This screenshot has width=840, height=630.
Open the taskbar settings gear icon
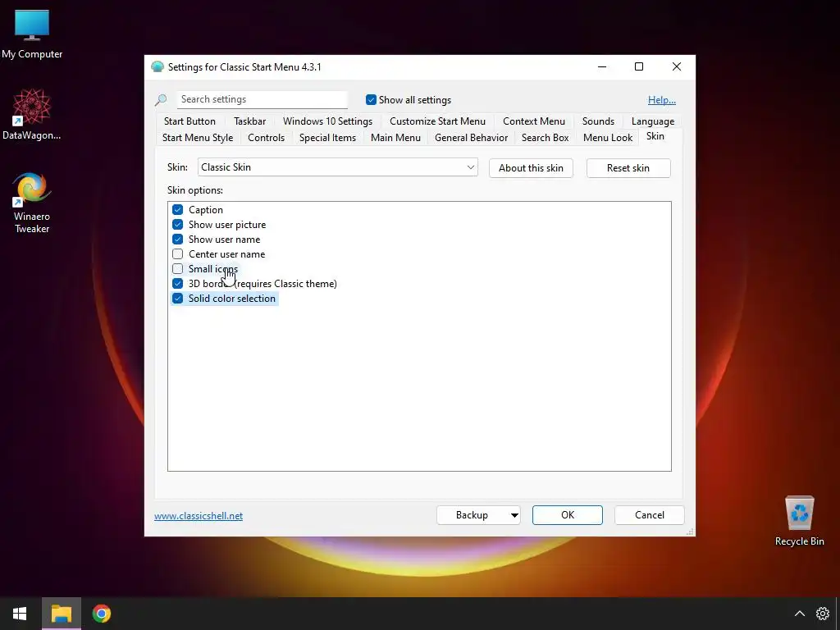(822, 614)
